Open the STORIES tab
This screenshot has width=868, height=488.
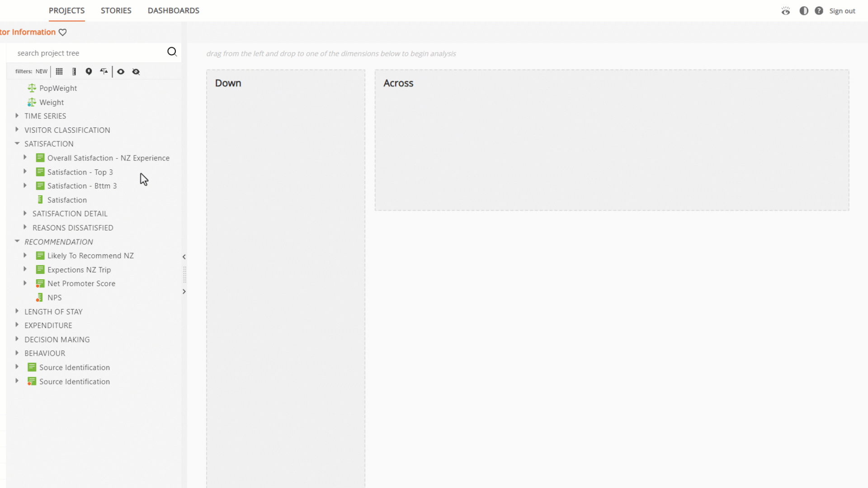tap(116, 10)
